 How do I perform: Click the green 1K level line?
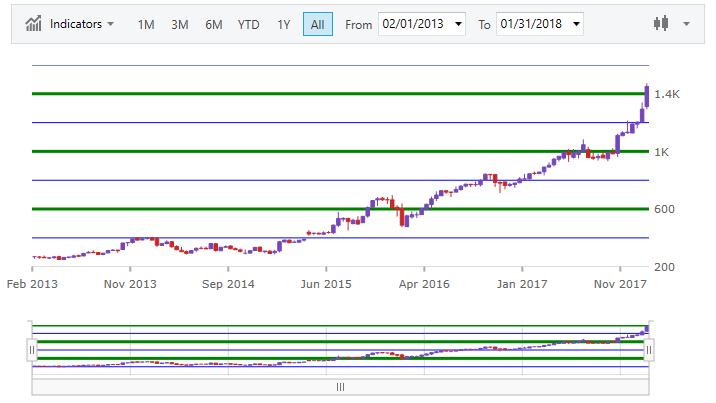(300, 151)
